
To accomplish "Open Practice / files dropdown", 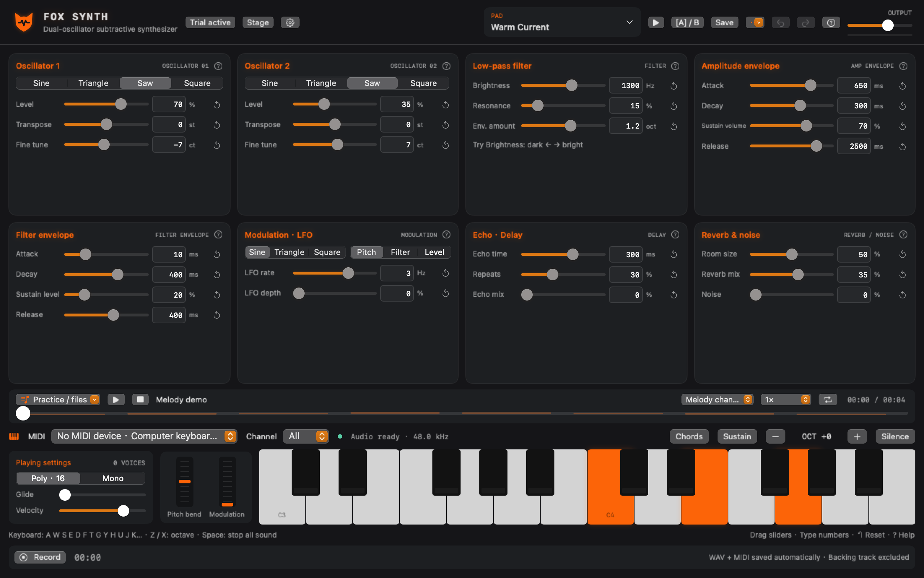I will (x=58, y=400).
